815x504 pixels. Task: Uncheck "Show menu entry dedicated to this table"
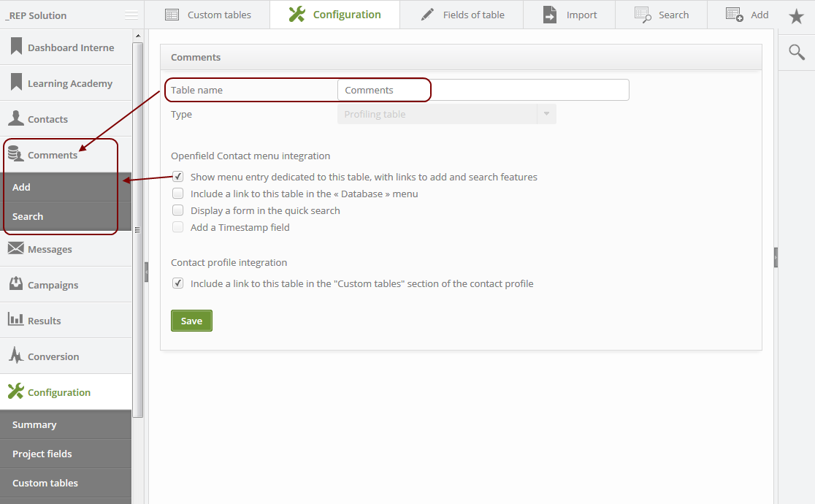(x=177, y=176)
